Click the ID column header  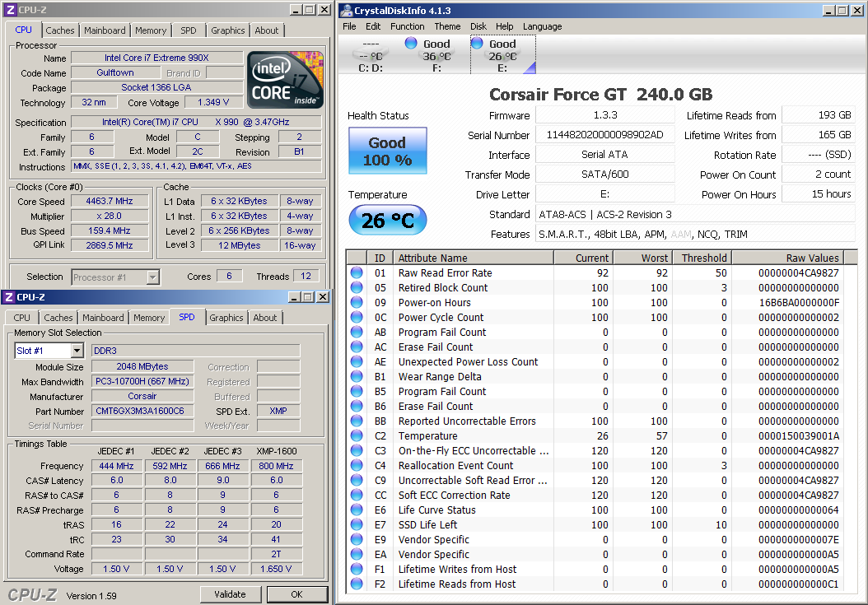coord(380,258)
